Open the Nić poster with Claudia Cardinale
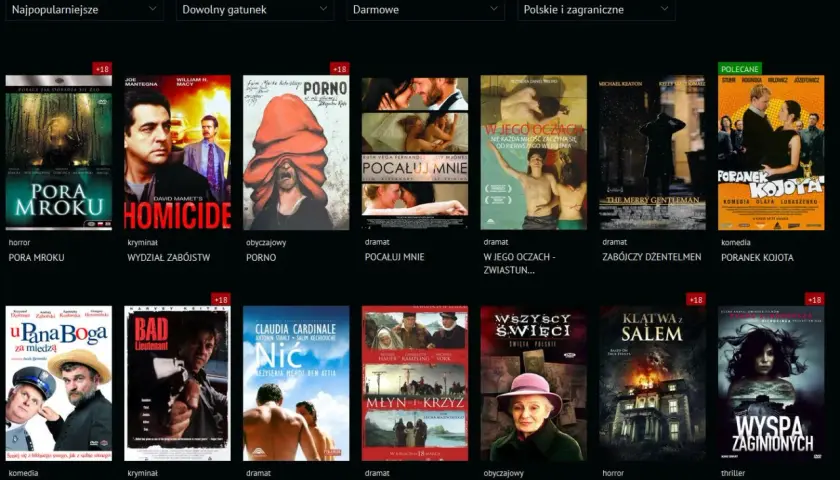Screen dimensions: 840x480 [x=296, y=384]
